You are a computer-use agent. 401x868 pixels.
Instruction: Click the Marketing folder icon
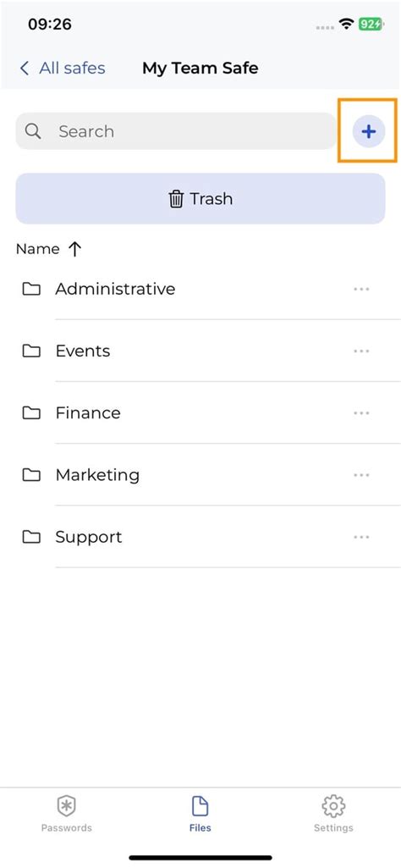click(x=31, y=475)
